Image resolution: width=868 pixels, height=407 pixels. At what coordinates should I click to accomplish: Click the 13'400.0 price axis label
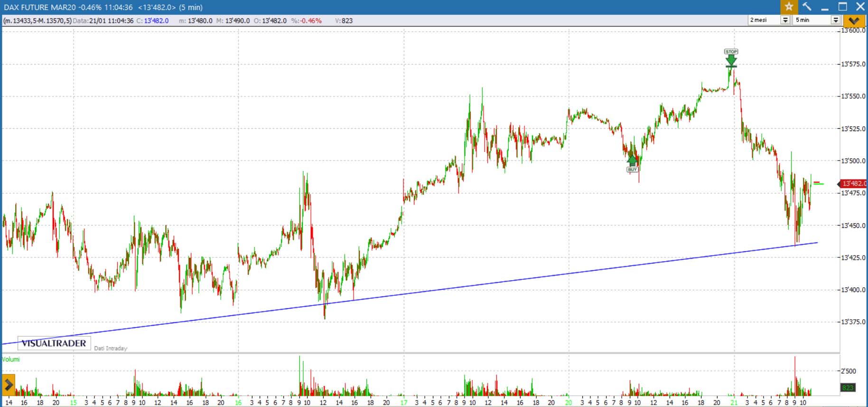point(853,290)
